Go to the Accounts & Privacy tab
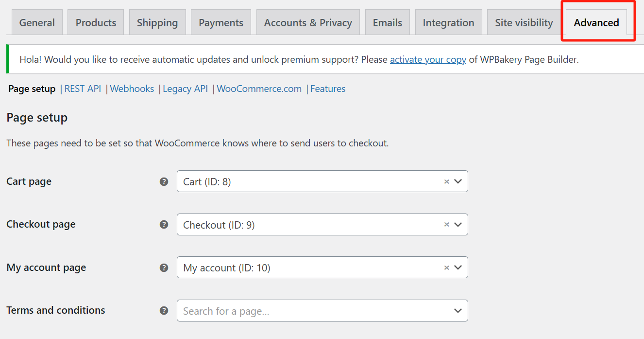Screen dimensions: 644x339 pyautogui.click(x=308, y=22)
